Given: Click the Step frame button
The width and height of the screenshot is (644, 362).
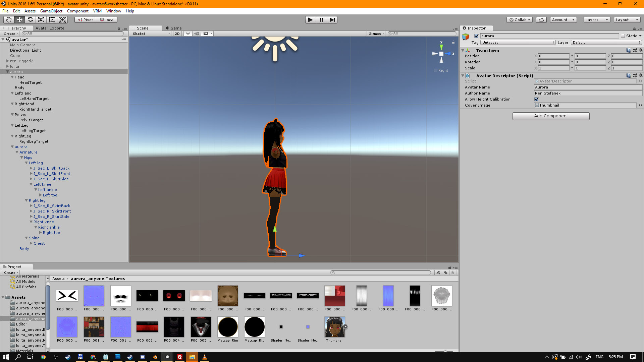Looking at the screenshot, I should (332, 20).
